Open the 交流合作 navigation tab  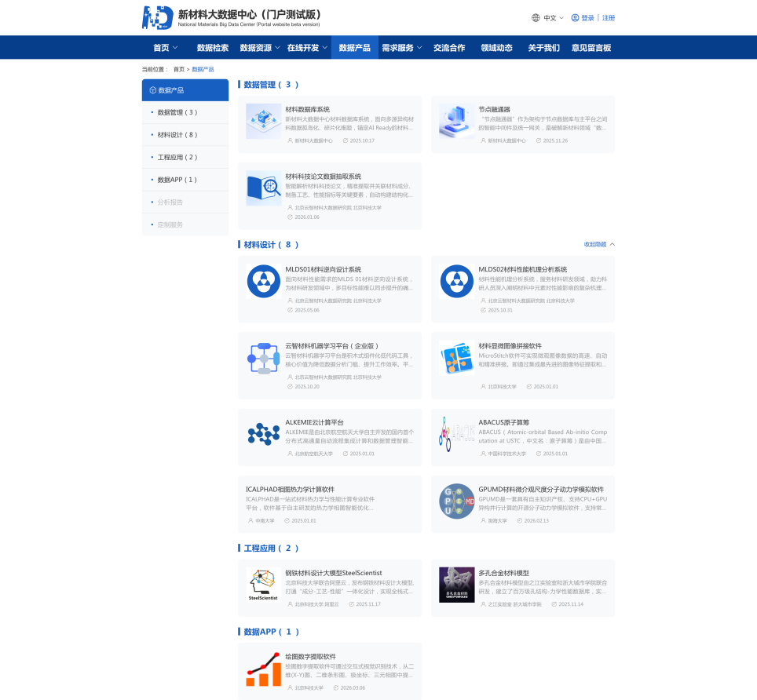[449, 48]
